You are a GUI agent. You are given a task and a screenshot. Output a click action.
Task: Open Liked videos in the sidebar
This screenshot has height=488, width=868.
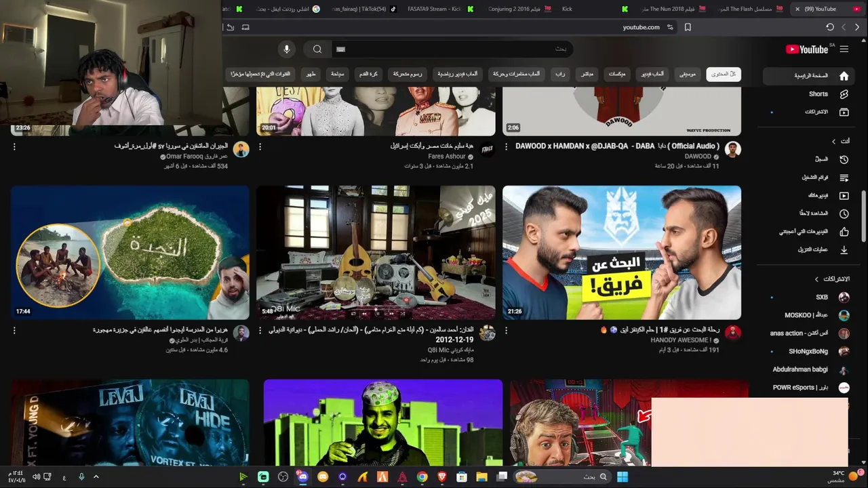pyautogui.click(x=809, y=232)
